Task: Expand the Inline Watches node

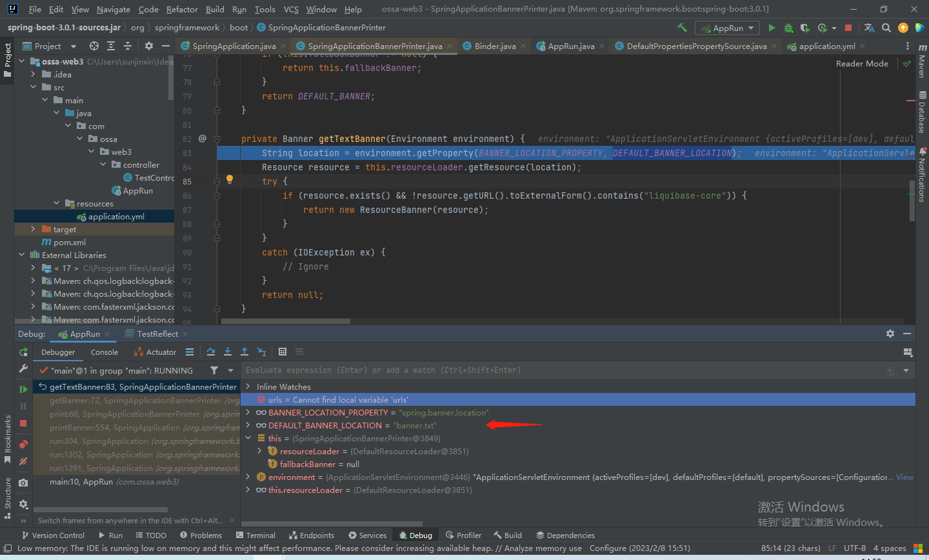Action: pyautogui.click(x=248, y=386)
